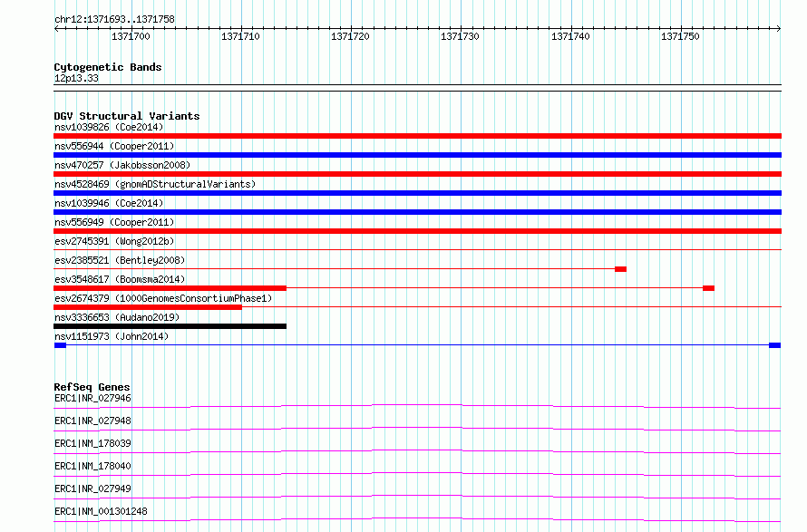The image size is (807, 532).
Task: Open nsv3336653 (Audano2019) label
Action: (117, 317)
